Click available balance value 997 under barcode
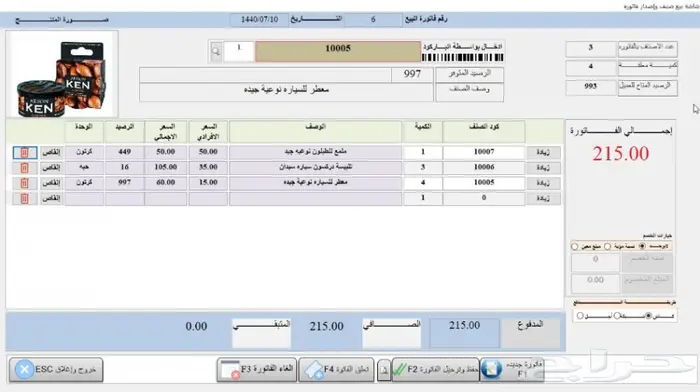The image size is (700, 392). 412,74
